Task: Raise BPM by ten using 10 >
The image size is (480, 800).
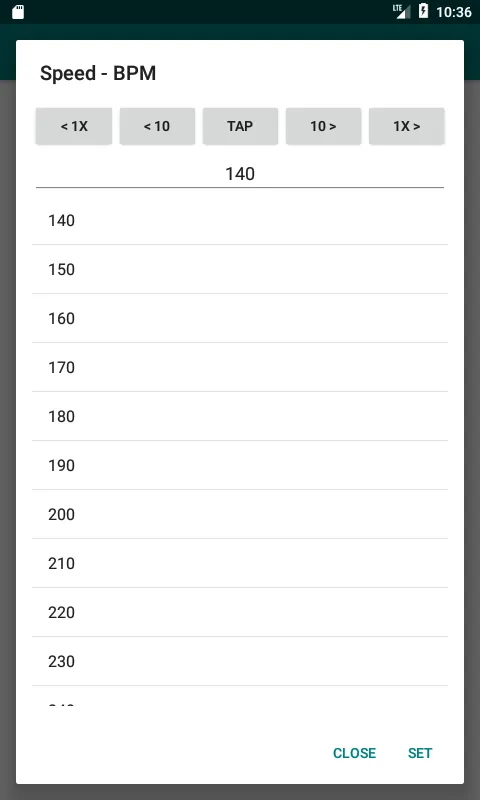Action: coord(323,126)
